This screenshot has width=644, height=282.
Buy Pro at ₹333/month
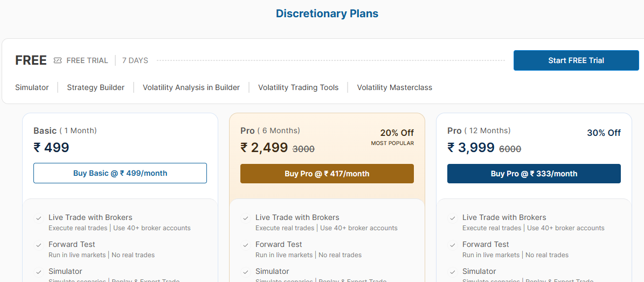click(534, 174)
